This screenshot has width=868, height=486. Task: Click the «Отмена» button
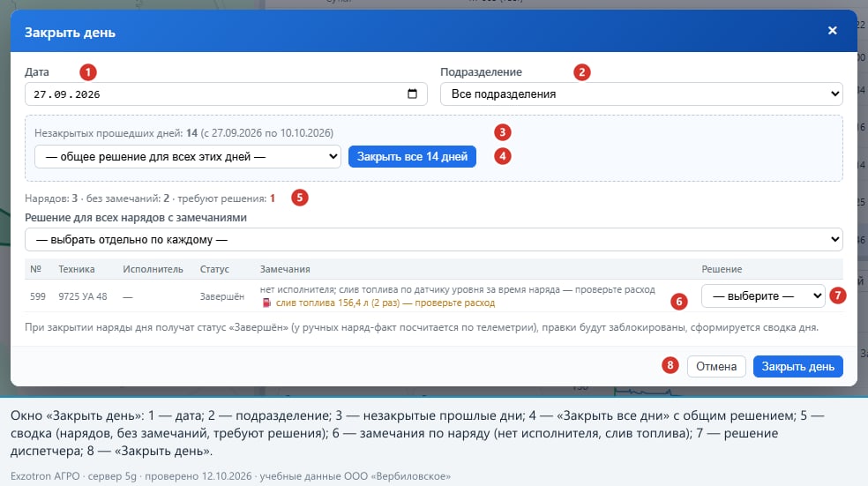coord(716,366)
